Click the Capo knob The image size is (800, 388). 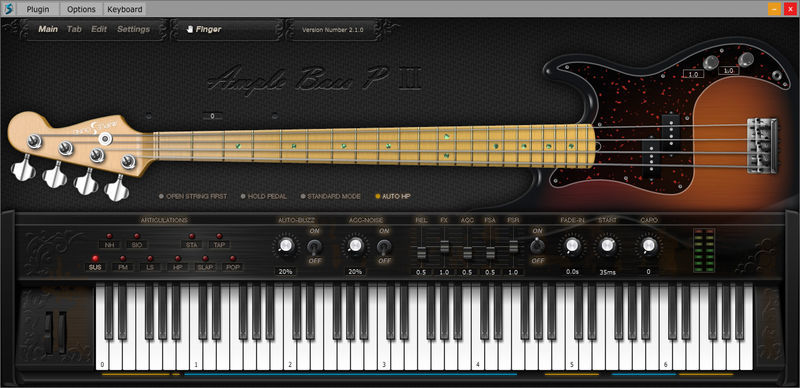pyautogui.click(x=648, y=246)
